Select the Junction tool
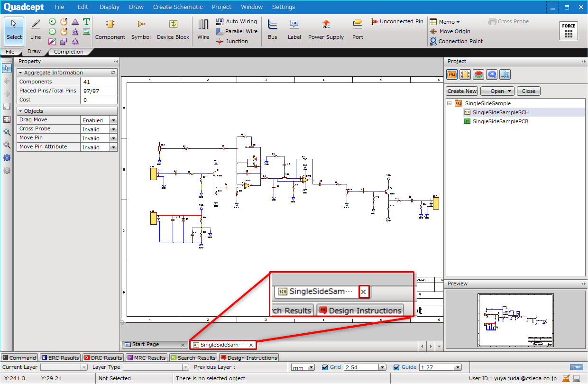 (232, 41)
